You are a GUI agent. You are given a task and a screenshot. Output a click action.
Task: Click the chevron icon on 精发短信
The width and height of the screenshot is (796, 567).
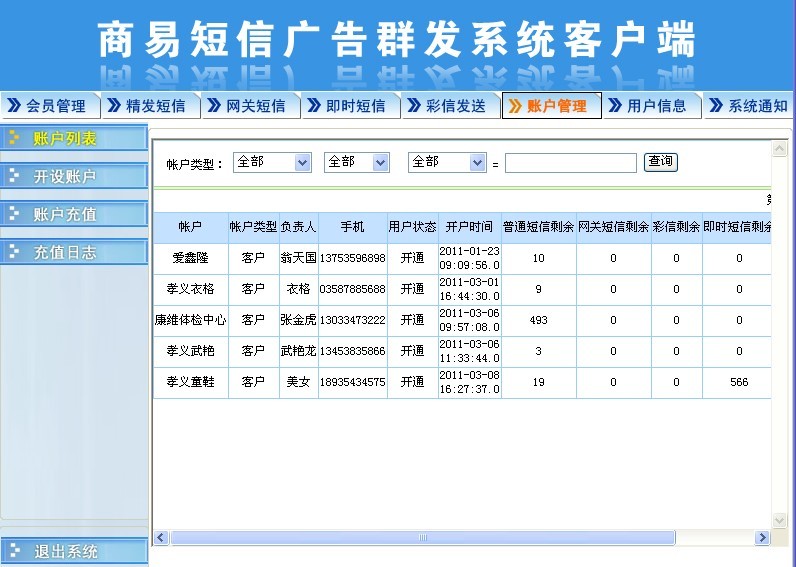click(114, 105)
